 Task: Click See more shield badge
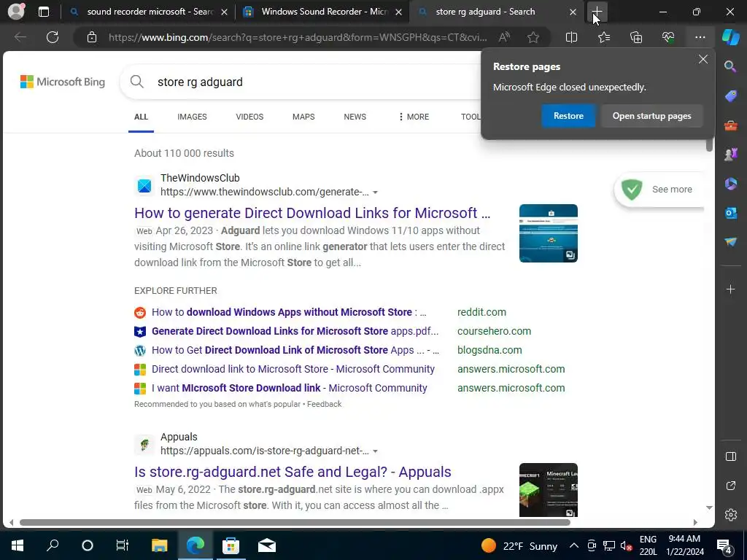[659, 190]
